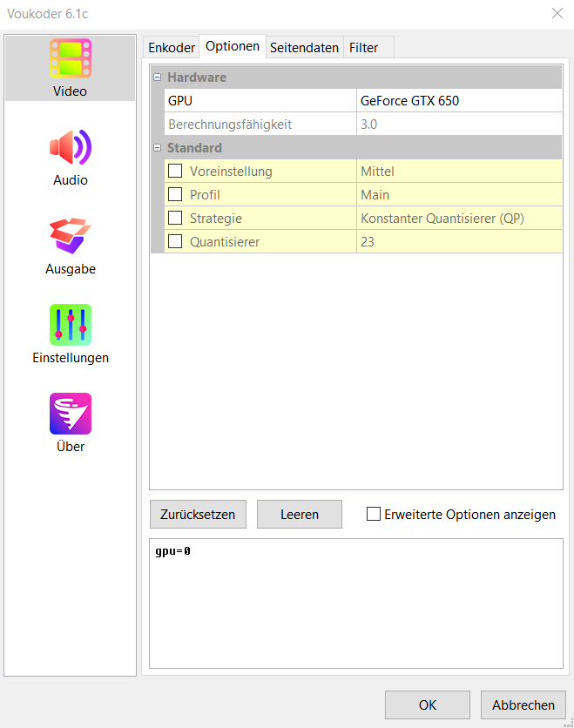The height and width of the screenshot is (728, 574).
Task: Open the Über info icon
Action: [71, 415]
